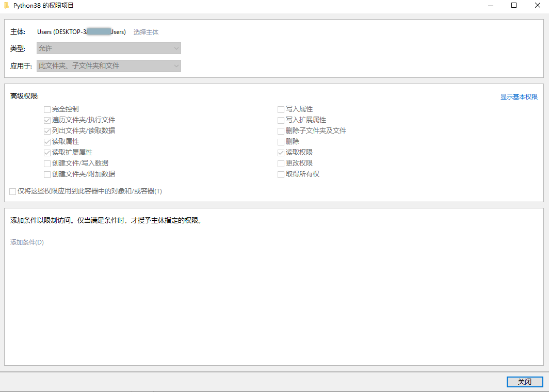The height and width of the screenshot is (392, 549).
Task: Click the 选择主体 link
Action: pyautogui.click(x=146, y=32)
